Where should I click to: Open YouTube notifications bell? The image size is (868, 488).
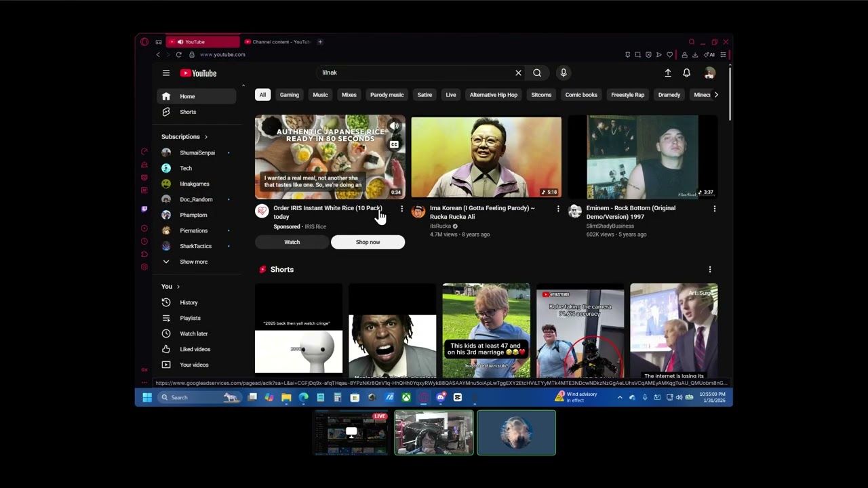(x=687, y=73)
